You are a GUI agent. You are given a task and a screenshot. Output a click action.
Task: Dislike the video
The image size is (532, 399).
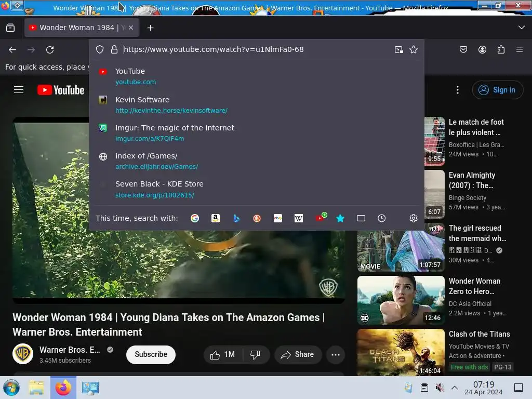255,354
